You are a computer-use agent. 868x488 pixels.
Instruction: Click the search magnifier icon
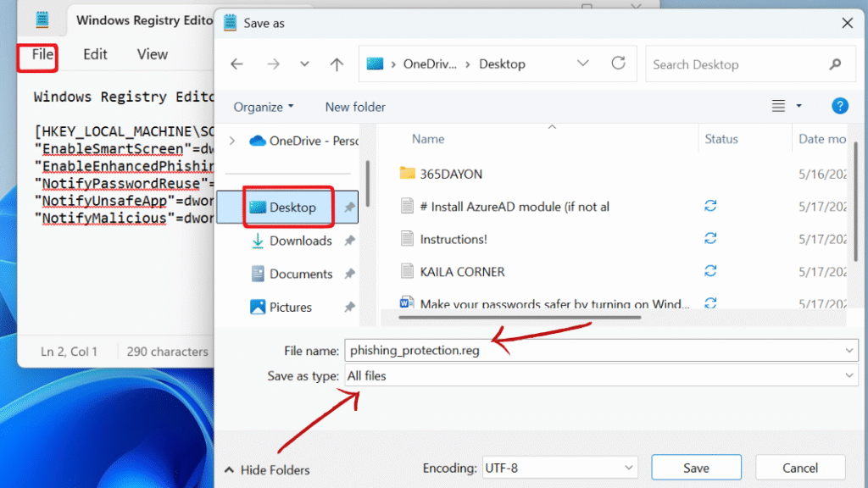coord(835,64)
